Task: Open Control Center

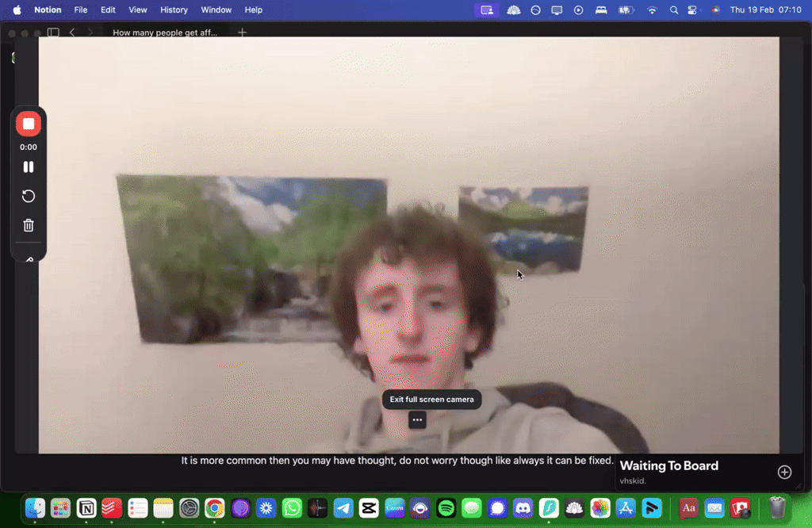Action: click(x=692, y=10)
